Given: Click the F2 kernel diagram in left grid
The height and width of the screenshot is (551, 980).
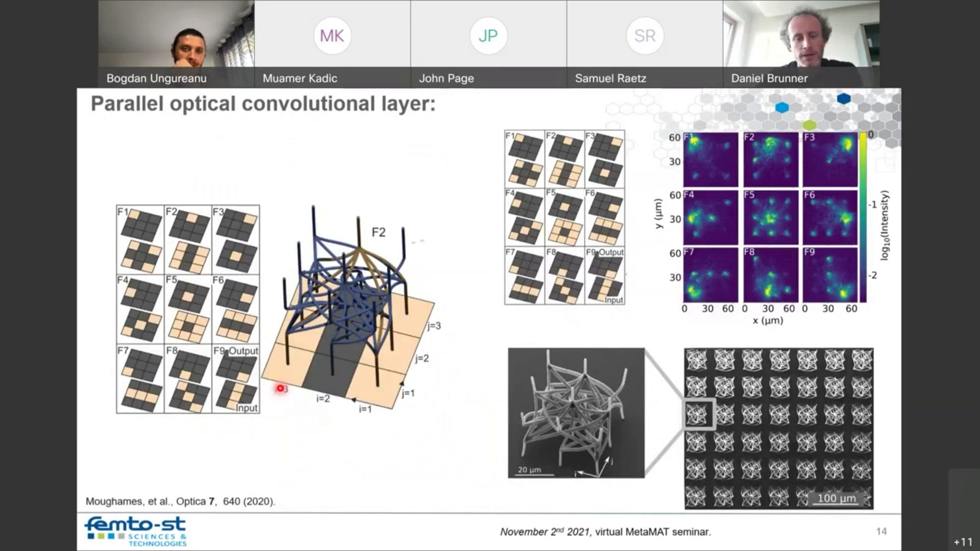Looking at the screenshot, I should coord(188,240).
